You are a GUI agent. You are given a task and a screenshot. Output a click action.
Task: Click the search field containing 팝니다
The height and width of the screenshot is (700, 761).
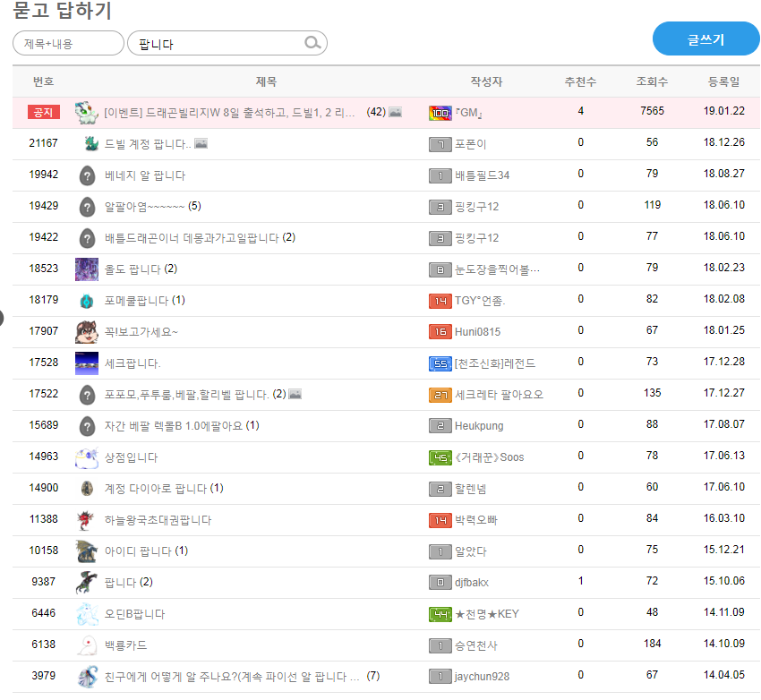[x=219, y=43]
